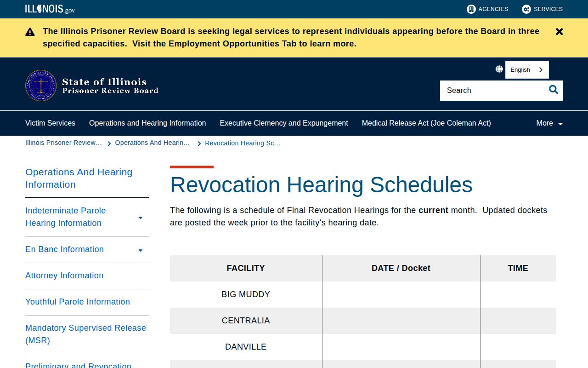Image resolution: width=588 pixels, height=368 pixels.
Task: Click the DATE / Docket column header
Action: coord(401,268)
